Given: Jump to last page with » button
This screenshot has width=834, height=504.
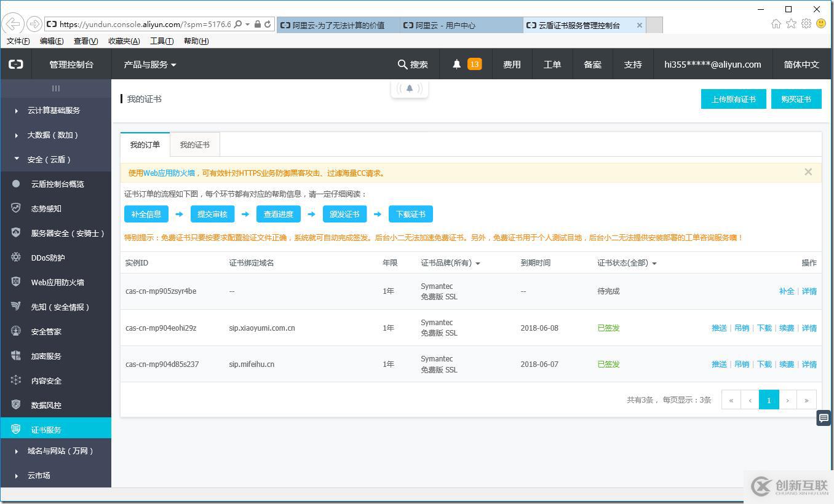Looking at the screenshot, I should click(x=806, y=400).
